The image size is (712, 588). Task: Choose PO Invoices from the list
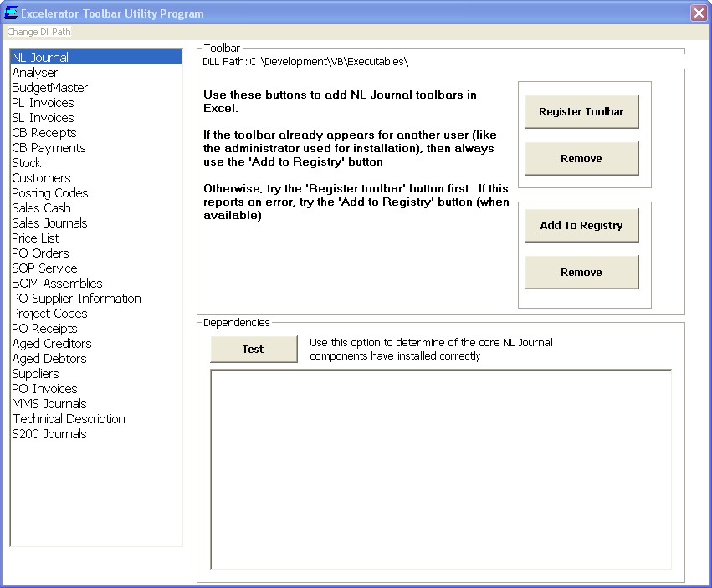click(96, 389)
